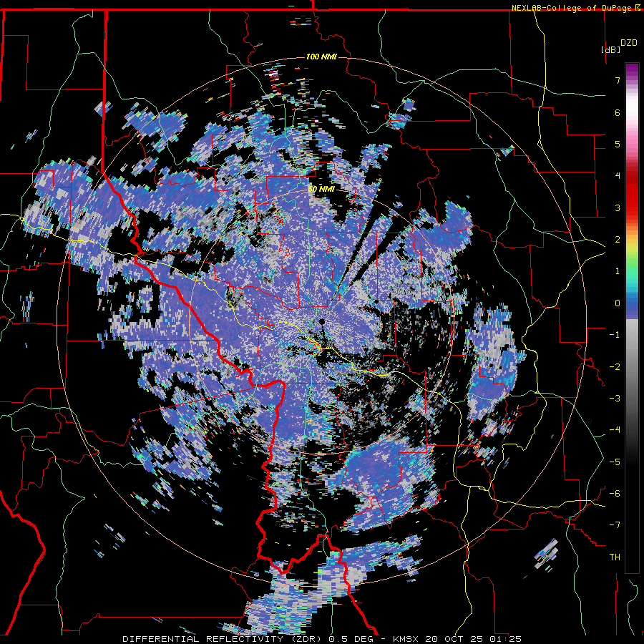Click the black radar site dot at center
This screenshot has width=644, height=644.
click(x=322, y=321)
